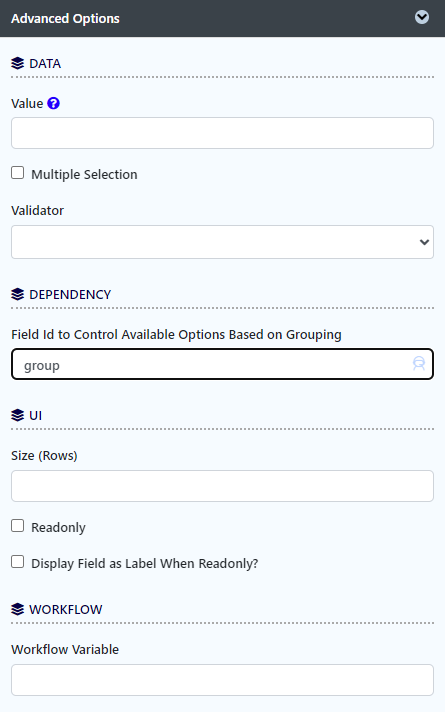Image resolution: width=445 pixels, height=712 pixels.
Task: Click the Value help question-mark icon
Action: coord(54,104)
